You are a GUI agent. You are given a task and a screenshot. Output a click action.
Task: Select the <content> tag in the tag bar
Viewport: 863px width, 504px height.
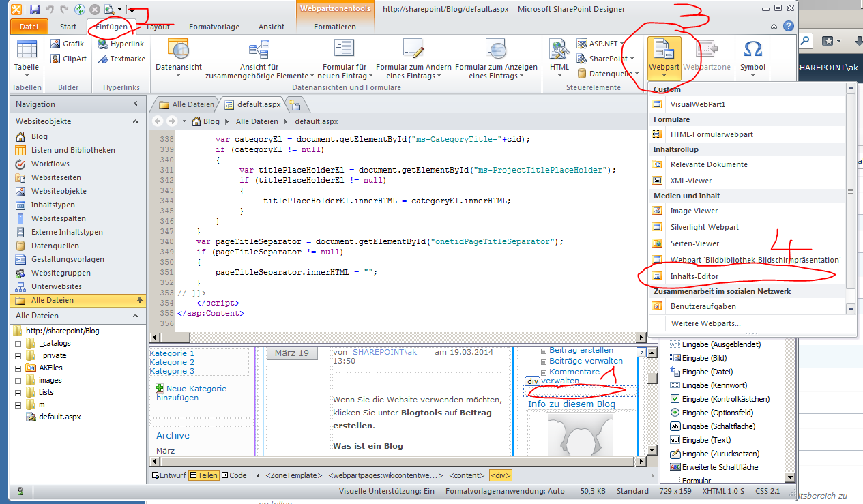tap(467, 475)
